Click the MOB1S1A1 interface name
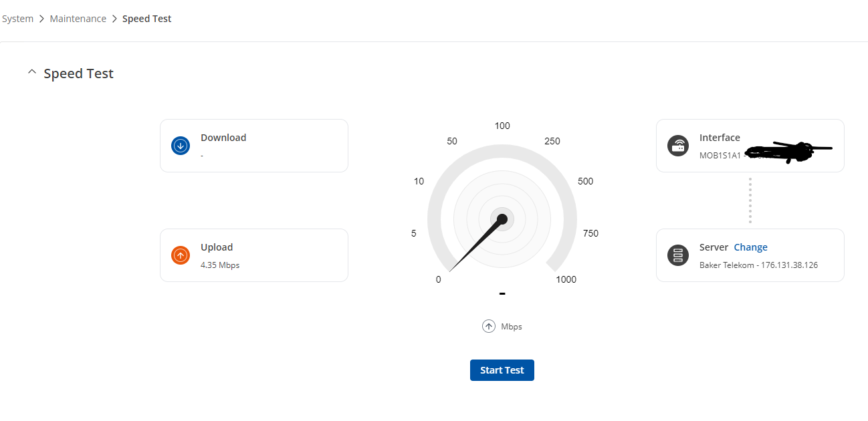 click(x=720, y=156)
